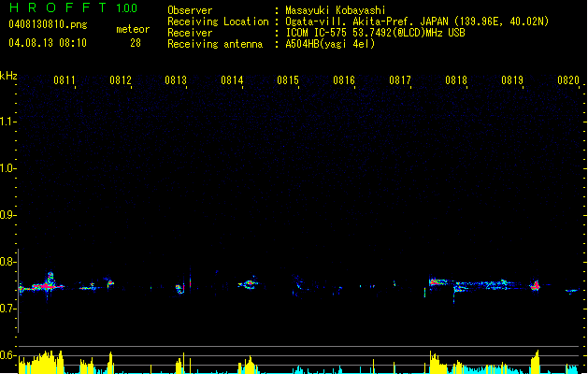This screenshot has height=374, width=588.
Task: Click the 0812 time marker
Action: 121,80
